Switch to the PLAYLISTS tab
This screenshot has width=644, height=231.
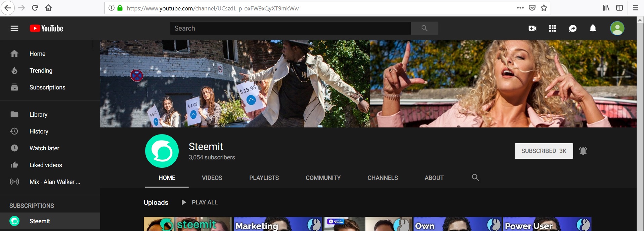point(264,178)
